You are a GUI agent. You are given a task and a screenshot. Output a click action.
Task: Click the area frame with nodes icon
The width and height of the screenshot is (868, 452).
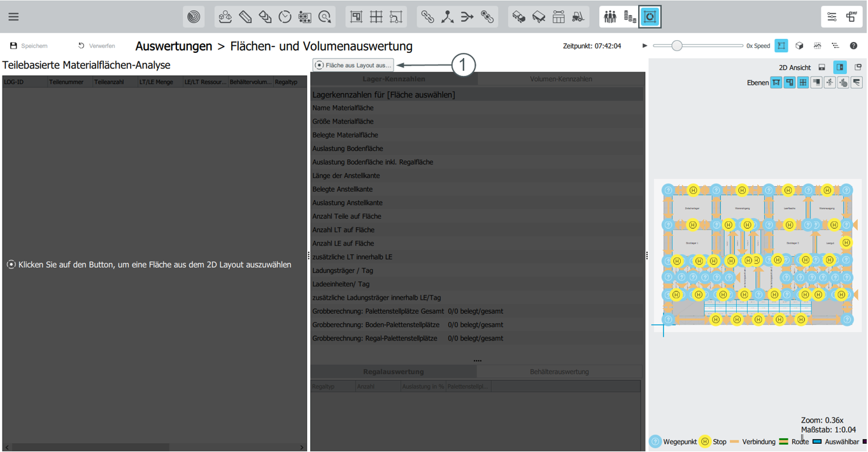[x=396, y=17]
